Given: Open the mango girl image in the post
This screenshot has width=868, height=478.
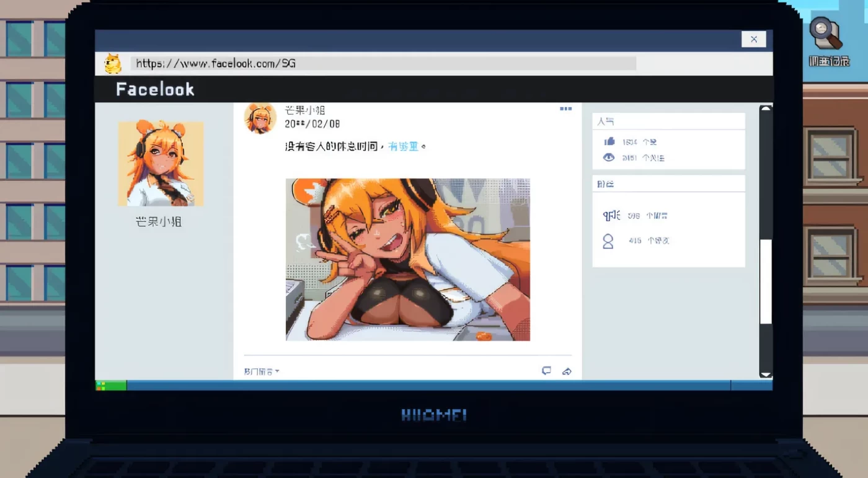Looking at the screenshot, I should (x=407, y=259).
